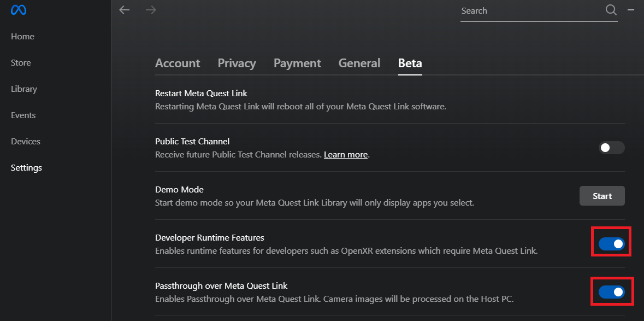Screen dimensions: 644x321
Task: Open Library in the sidebar
Action: [x=24, y=89]
